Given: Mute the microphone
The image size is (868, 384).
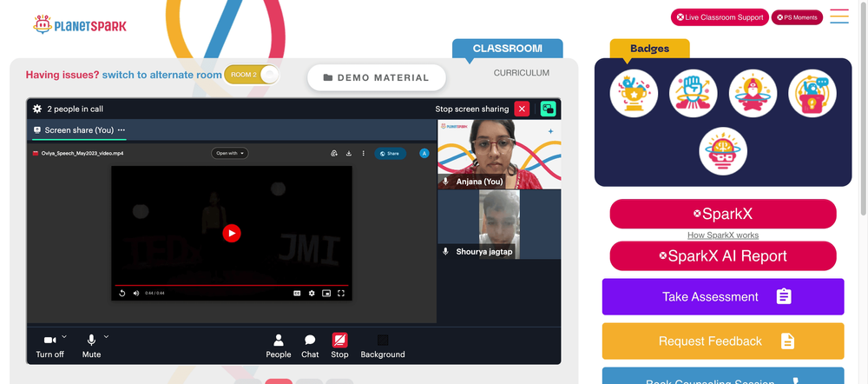Looking at the screenshot, I should click(91, 347).
